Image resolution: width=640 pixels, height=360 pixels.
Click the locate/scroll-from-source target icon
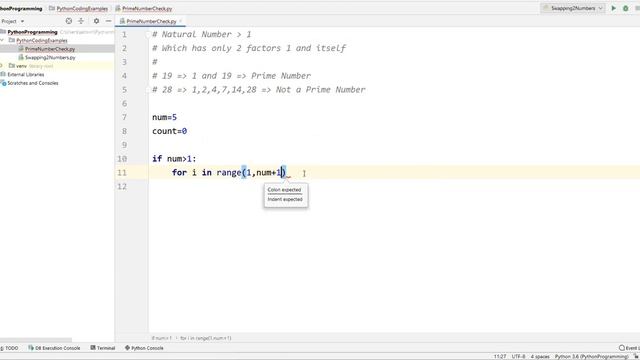[x=69, y=21]
